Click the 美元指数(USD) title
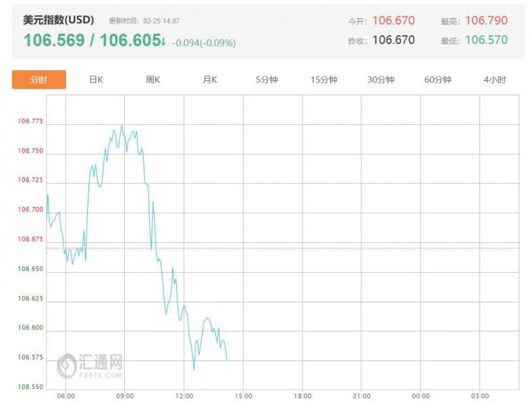532x405 pixels. tap(59, 20)
